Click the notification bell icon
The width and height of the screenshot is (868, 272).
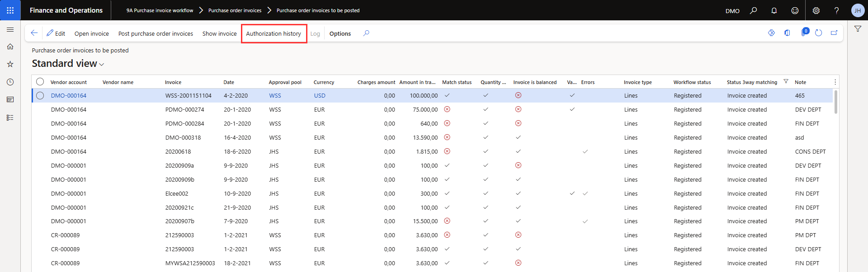[x=774, y=10]
